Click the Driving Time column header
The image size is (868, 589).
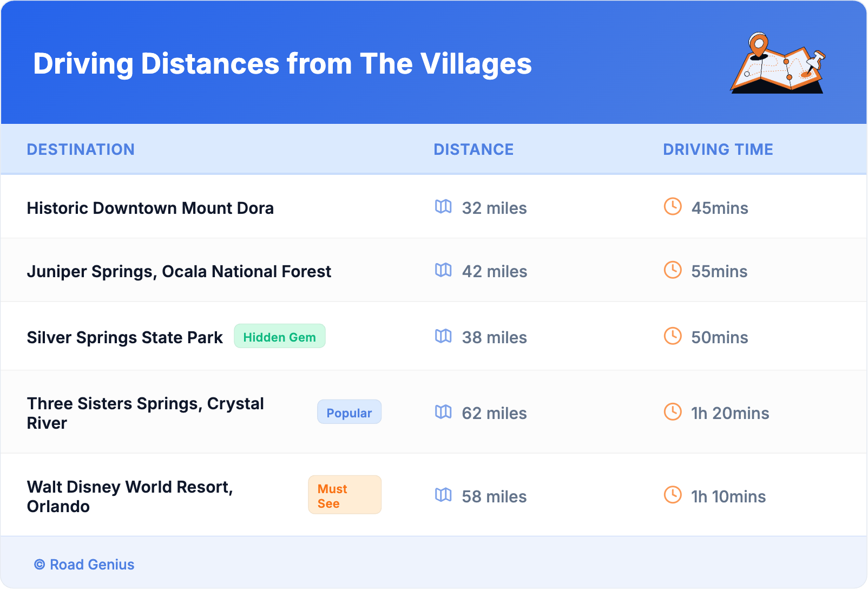pos(718,149)
